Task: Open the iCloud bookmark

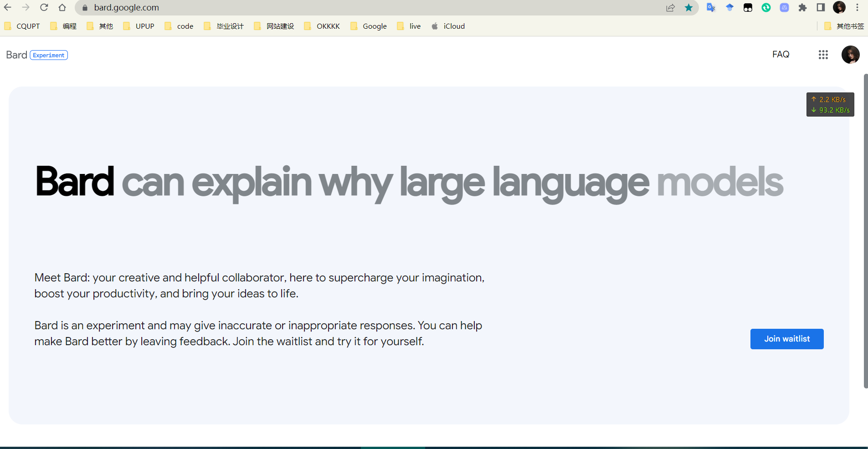Action: (448, 26)
